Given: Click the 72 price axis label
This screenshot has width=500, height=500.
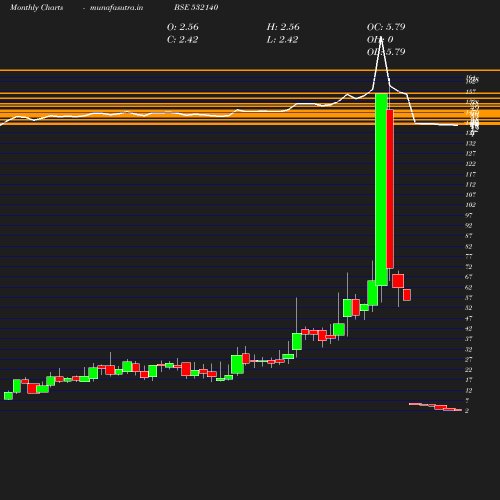Looking at the screenshot, I should pyautogui.click(x=469, y=267).
